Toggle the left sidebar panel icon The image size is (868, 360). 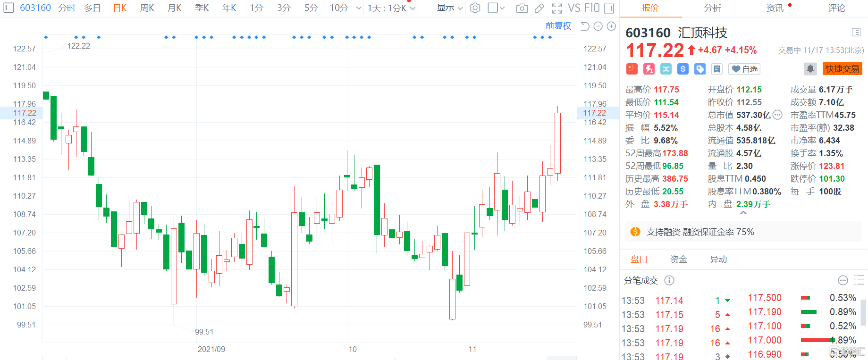9,8
